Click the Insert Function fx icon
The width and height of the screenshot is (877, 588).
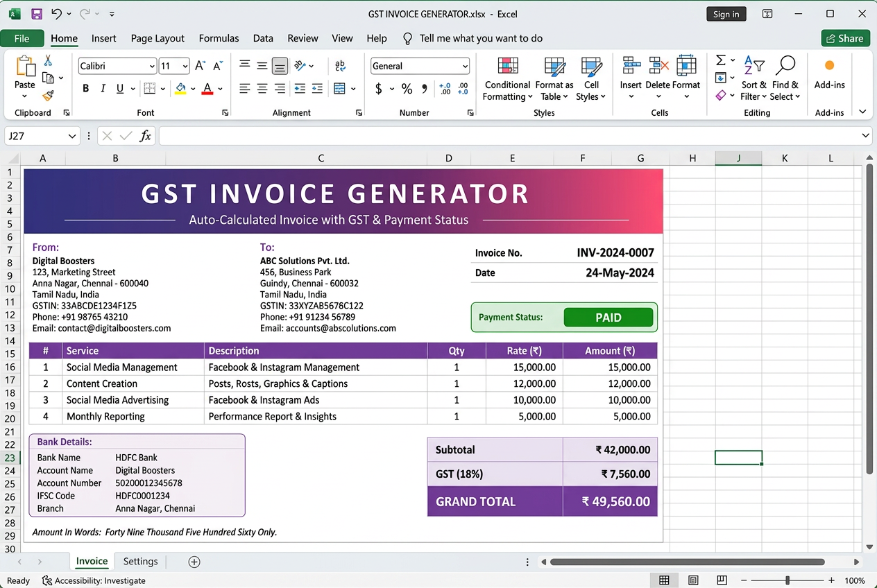[x=146, y=136]
